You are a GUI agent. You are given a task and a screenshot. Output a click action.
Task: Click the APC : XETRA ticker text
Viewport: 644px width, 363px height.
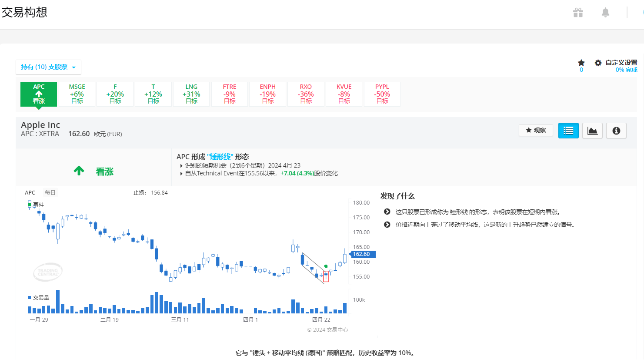pos(40,134)
